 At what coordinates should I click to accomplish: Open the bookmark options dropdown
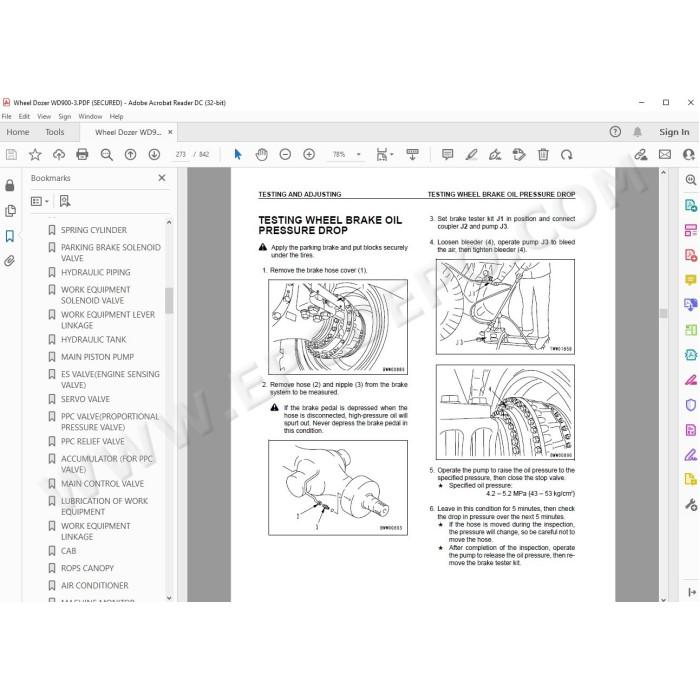[x=40, y=201]
